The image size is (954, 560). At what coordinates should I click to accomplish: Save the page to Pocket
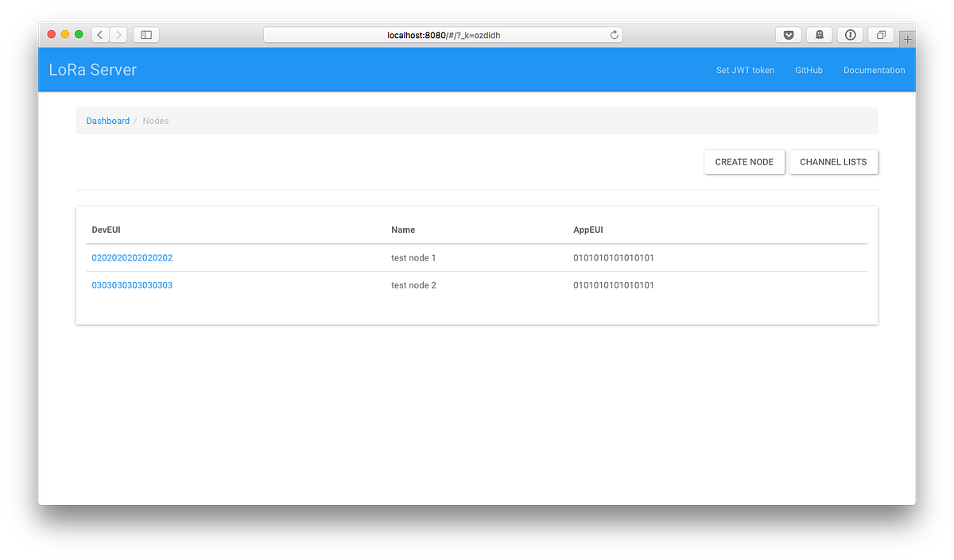click(x=788, y=35)
